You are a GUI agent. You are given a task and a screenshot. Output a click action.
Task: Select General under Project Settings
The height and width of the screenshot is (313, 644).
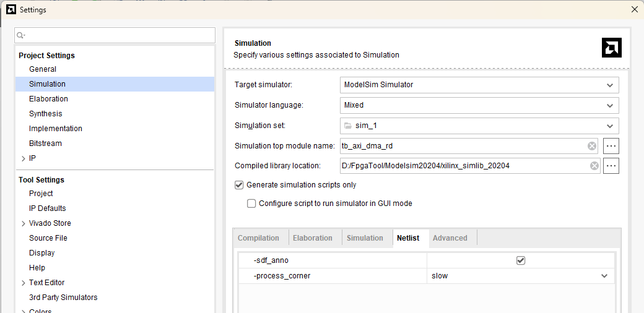43,69
